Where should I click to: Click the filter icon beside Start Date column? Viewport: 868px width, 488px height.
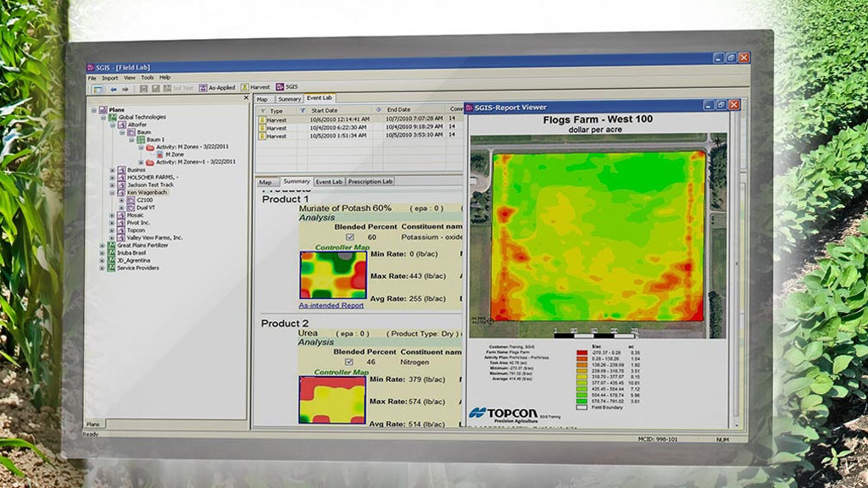(303, 111)
